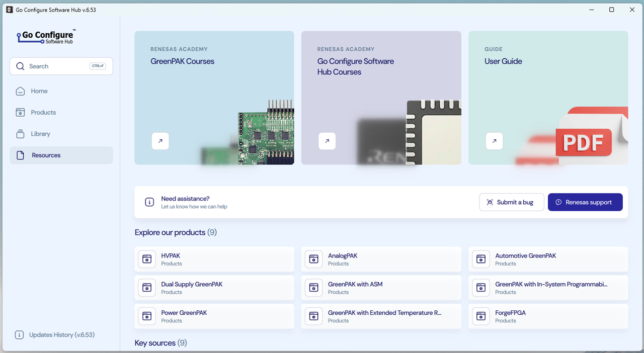This screenshot has height=353, width=644.
Task: Open the GreenPAK with ASM entry
Action: click(x=381, y=288)
